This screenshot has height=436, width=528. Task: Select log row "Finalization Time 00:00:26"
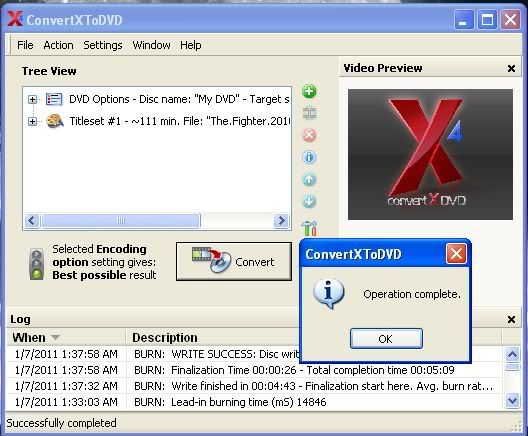254,370
